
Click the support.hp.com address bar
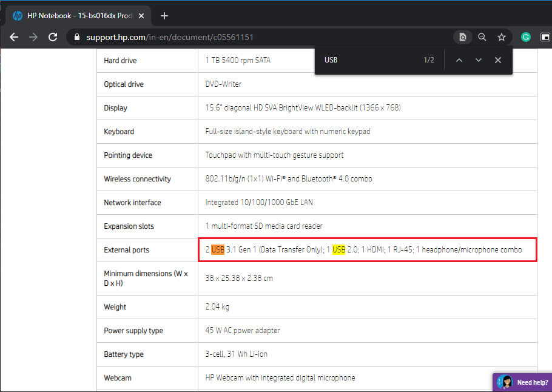[x=260, y=37]
